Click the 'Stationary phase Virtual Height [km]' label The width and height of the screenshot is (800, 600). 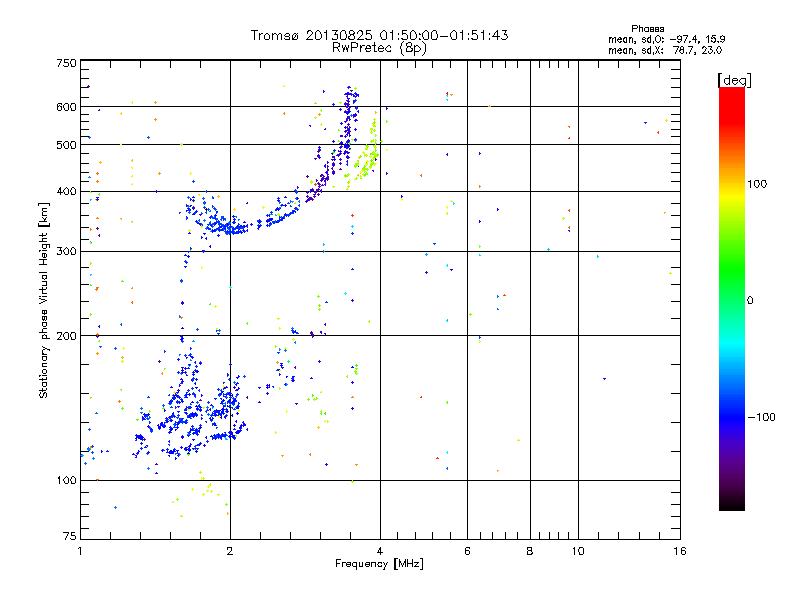pos(44,300)
